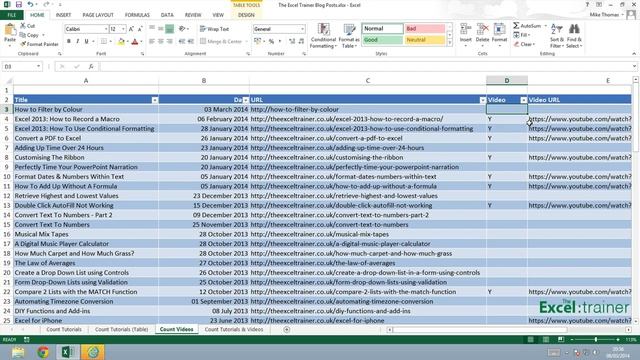Image resolution: width=640 pixels, height=360 pixels.
Task: Apply the Good cell style
Action: 382,40
